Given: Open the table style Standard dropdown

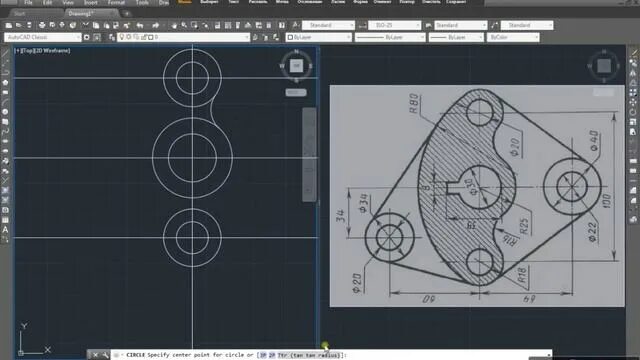Looking at the screenshot, I should pyautogui.click(x=460, y=25).
